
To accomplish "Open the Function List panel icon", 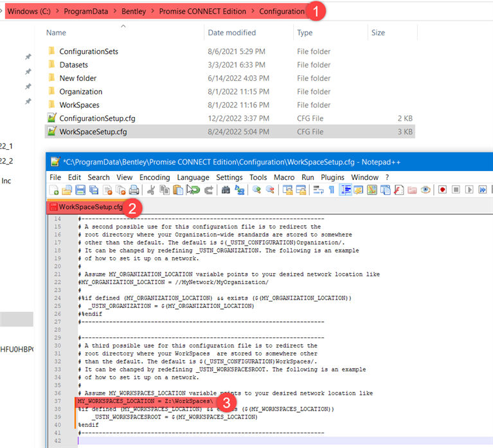I will pyautogui.click(x=399, y=190).
